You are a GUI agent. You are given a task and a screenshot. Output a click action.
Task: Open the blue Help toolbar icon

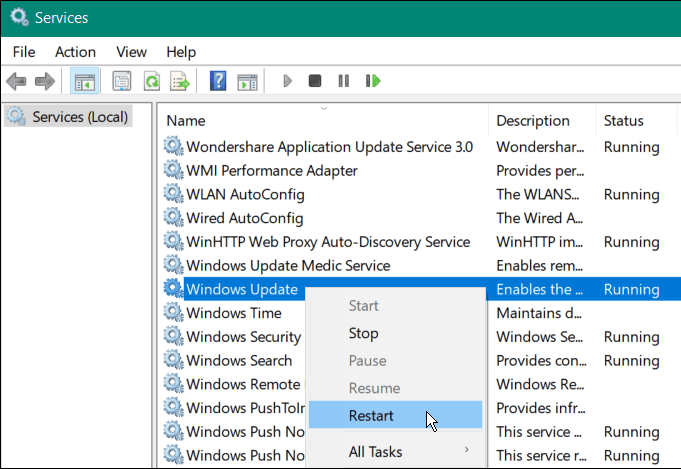[218, 81]
